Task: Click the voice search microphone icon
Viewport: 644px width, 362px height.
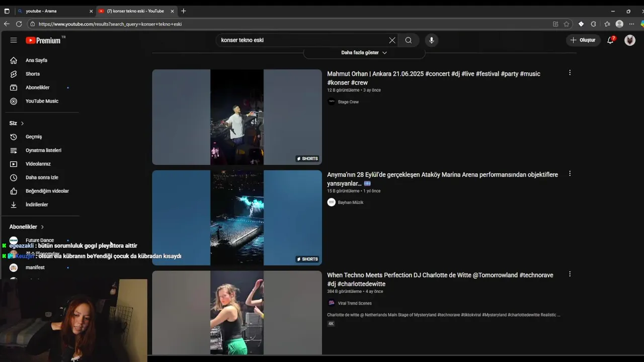Action: point(431,40)
